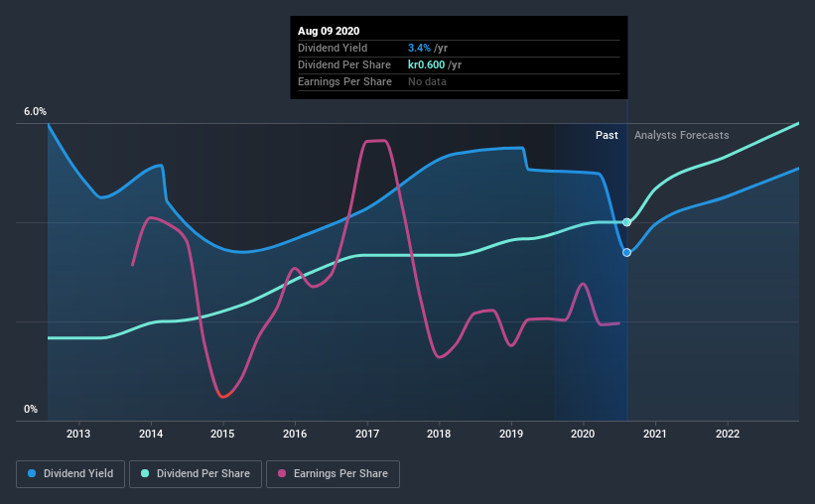This screenshot has height=504, width=815.
Task: Click the Earnings Per Share row label in tooltip
Action: [344, 81]
